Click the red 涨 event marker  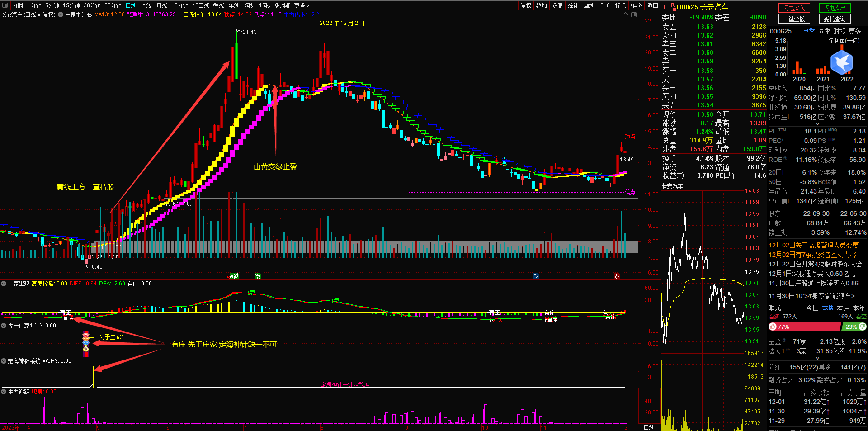pos(617,276)
